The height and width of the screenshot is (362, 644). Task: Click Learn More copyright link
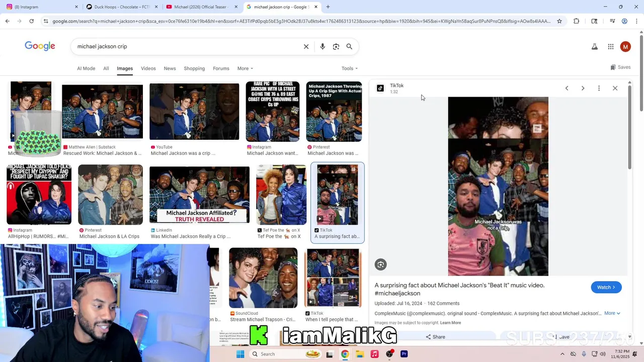click(x=450, y=323)
